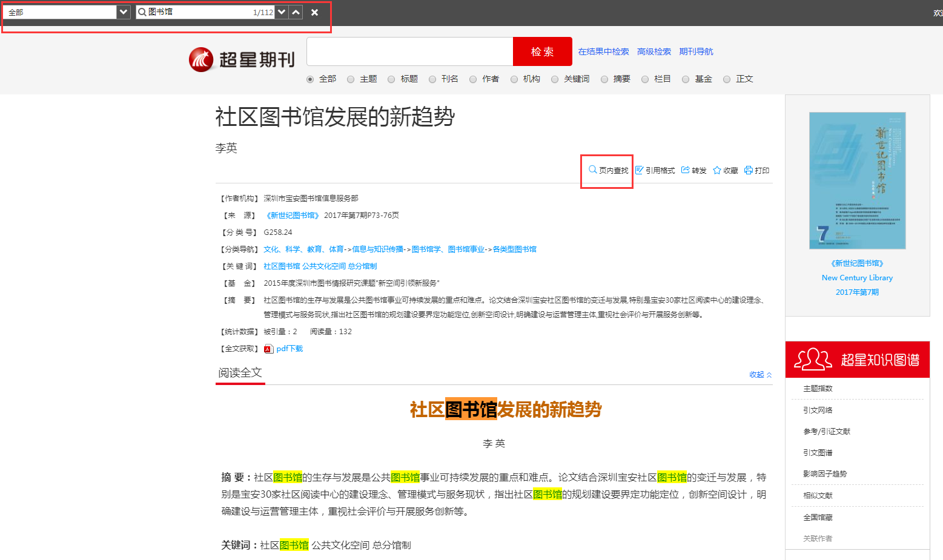Jump to next match with the down chevron
943x560 pixels.
[x=281, y=12]
